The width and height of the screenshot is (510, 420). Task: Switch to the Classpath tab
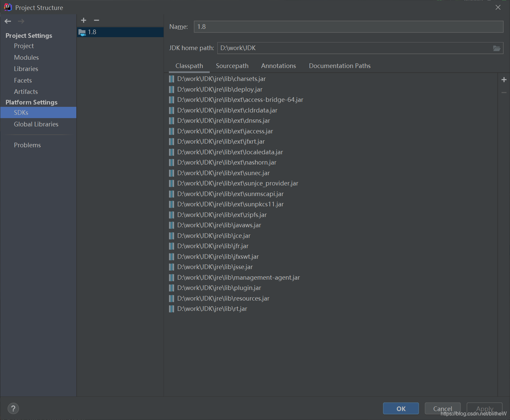189,66
